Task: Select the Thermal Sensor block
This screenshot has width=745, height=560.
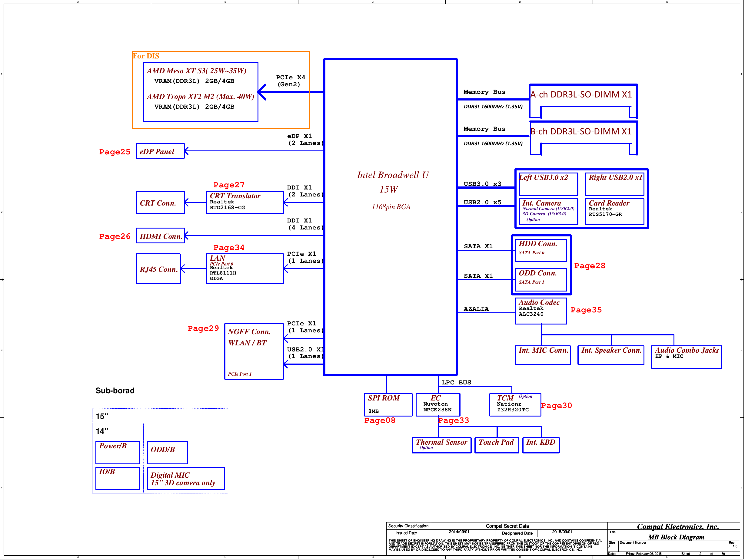Action: point(442,445)
